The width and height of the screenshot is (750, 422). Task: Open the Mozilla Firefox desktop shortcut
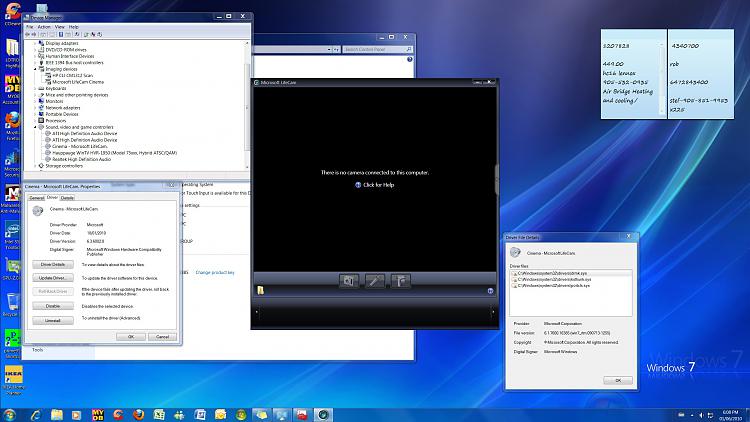click(12, 126)
